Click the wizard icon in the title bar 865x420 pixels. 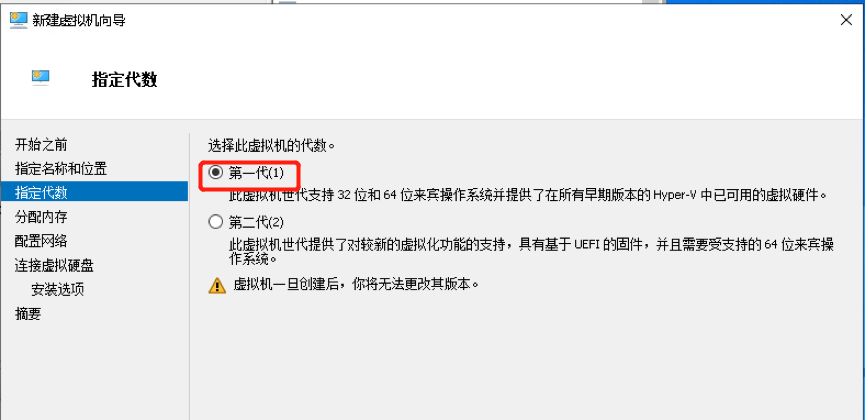click(x=19, y=20)
